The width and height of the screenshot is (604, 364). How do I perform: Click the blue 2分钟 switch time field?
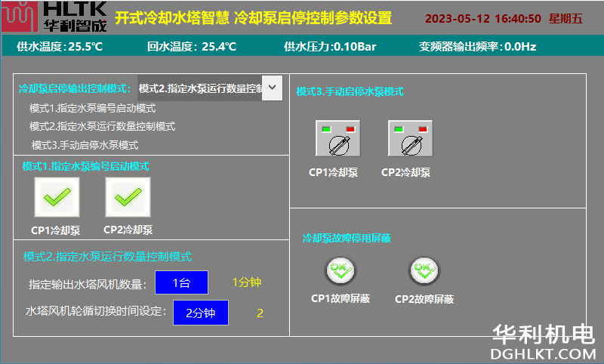point(200,313)
